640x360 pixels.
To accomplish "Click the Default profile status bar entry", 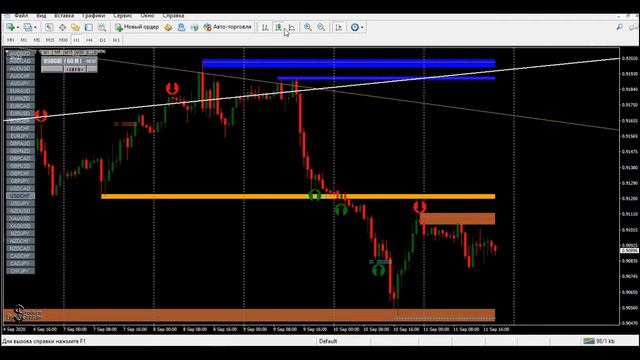I will click(328, 341).
